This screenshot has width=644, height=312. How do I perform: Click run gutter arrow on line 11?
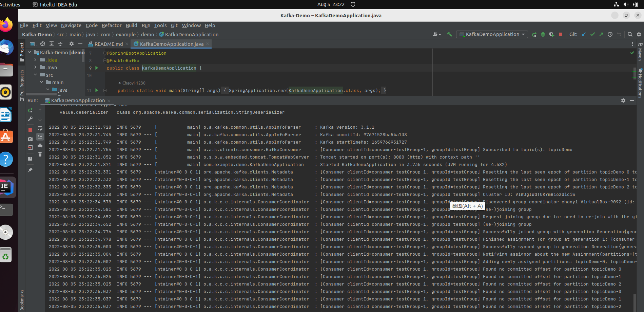coord(97,90)
